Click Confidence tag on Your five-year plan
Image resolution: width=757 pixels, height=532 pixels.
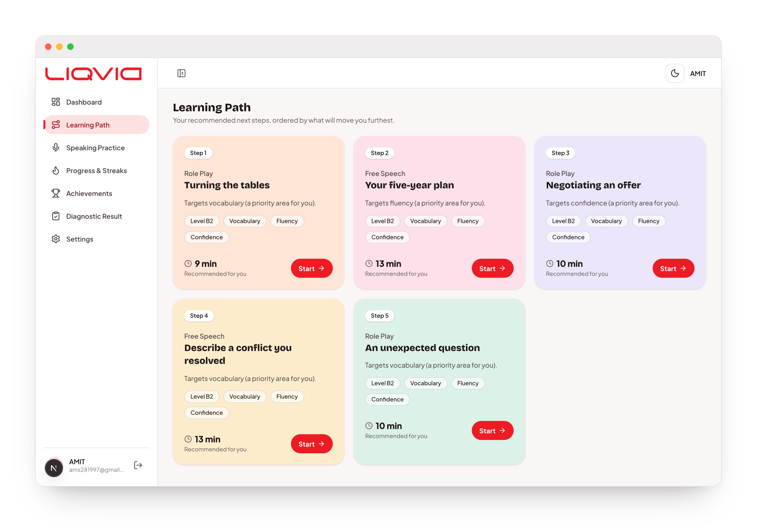click(x=387, y=237)
